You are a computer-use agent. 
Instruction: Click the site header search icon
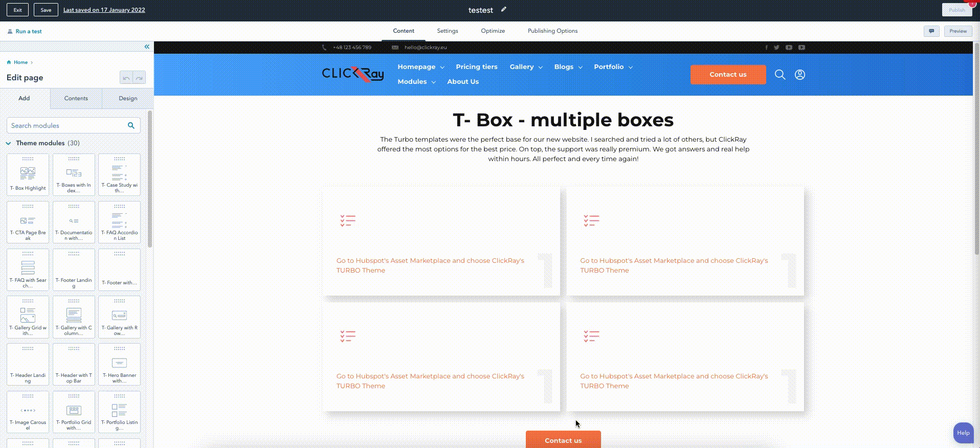click(x=780, y=75)
